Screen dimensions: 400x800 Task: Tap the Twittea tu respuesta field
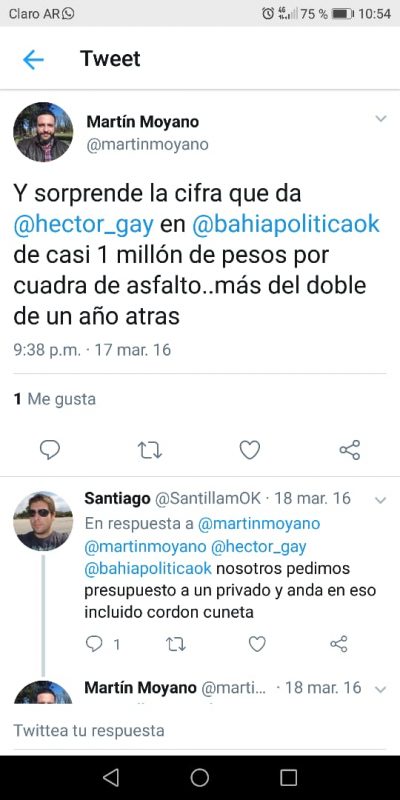(x=200, y=730)
